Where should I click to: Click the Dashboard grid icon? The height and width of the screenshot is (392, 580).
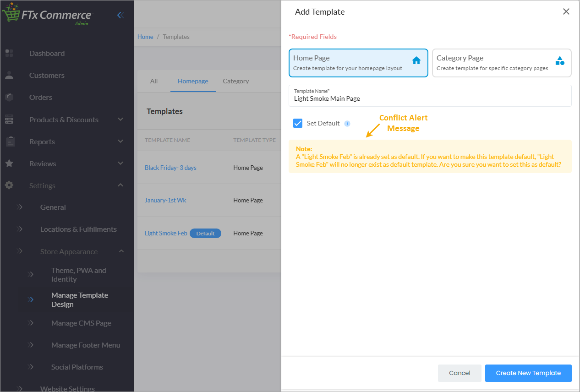pyautogui.click(x=9, y=53)
